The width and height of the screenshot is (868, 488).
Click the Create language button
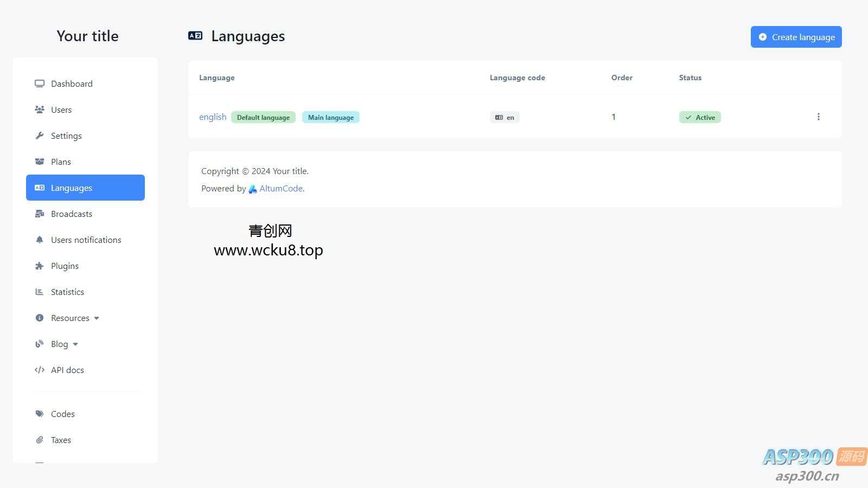click(x=796, y=37)
